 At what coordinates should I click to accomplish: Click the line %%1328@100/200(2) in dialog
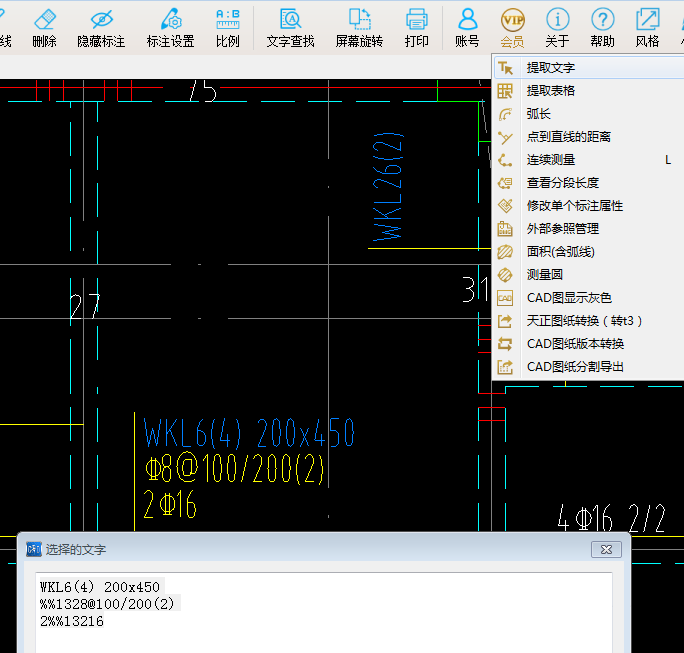coord(107,604)
